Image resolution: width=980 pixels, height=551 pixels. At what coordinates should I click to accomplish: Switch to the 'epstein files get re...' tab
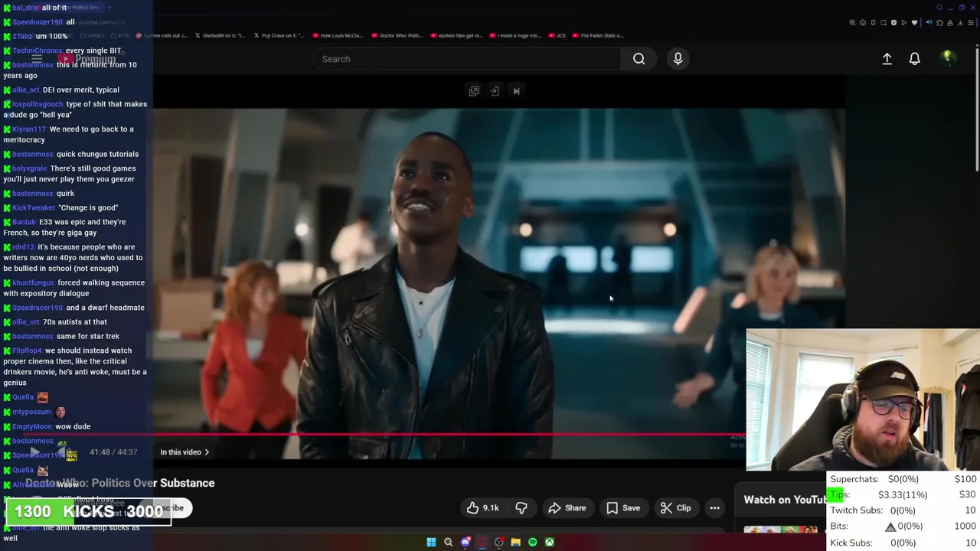coord(456,35)
